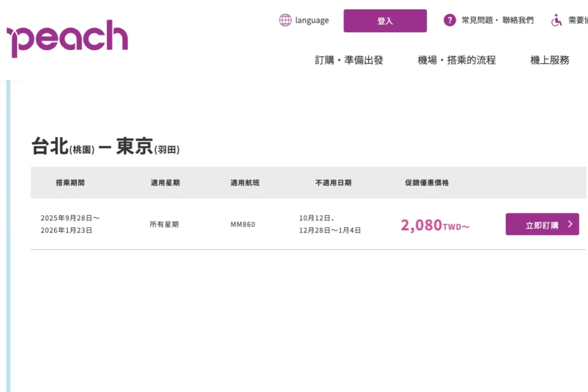Click the 適用航班 column header
This screenshot has height=392, width=588.
[245, 183]
